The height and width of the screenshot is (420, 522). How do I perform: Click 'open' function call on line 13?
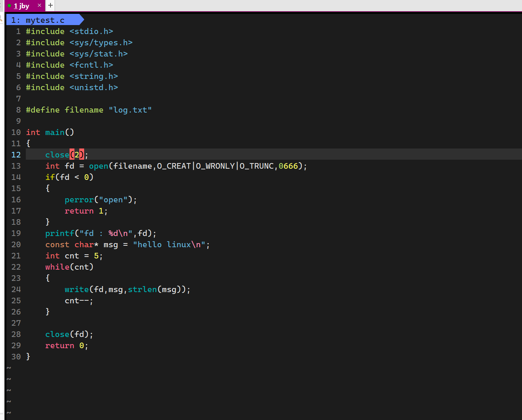pyautogui.click(x=99, y=166)
